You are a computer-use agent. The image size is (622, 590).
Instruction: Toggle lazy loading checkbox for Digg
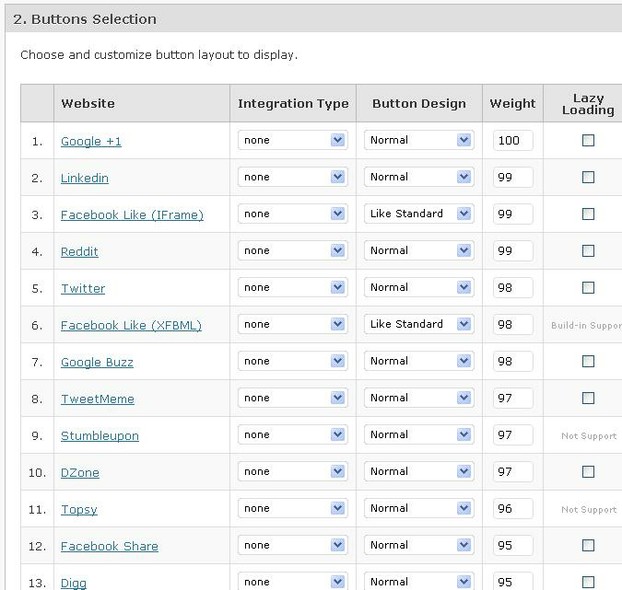coord(588,582)
